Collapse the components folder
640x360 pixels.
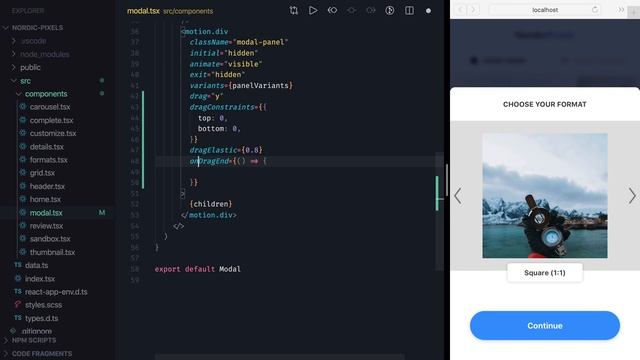[x=18, y=94]
